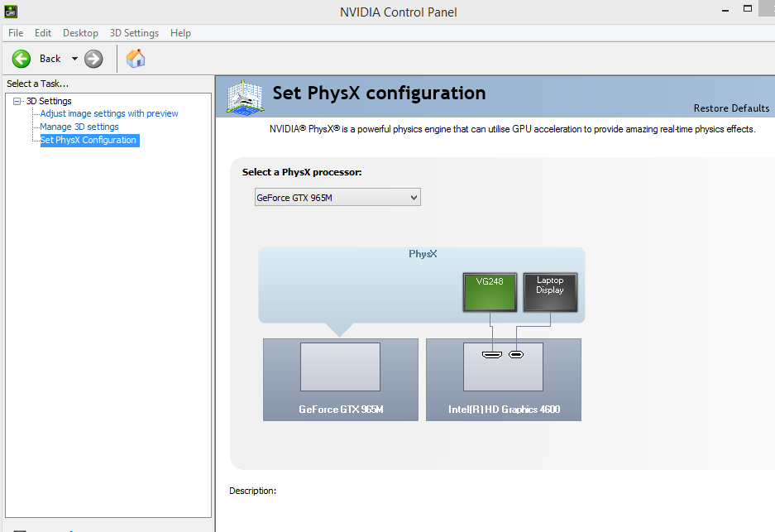Image resolution: width=775 pixels, height=532 pixels.
Task: Maximize the NVIDIA Control Panel window
Action: 748,9
